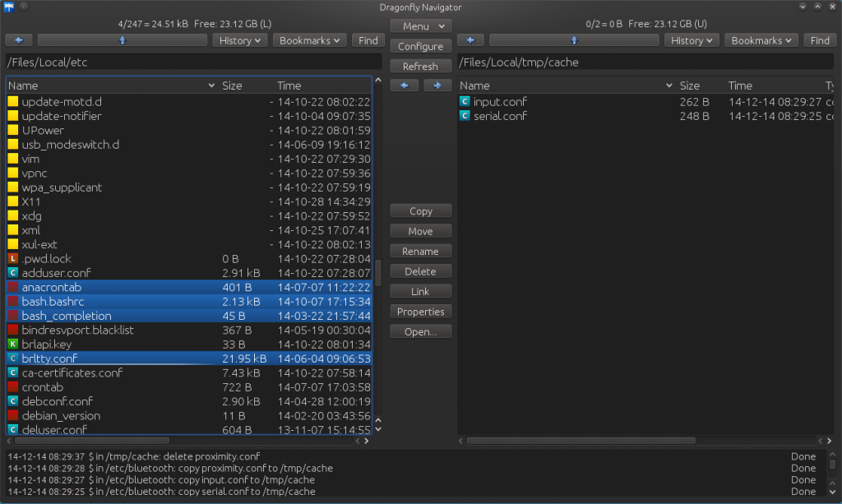Image resolution: width=842 pixels, height=504 pixels.
Task: Click the X11 folder icon
Action: coord(13,201)
